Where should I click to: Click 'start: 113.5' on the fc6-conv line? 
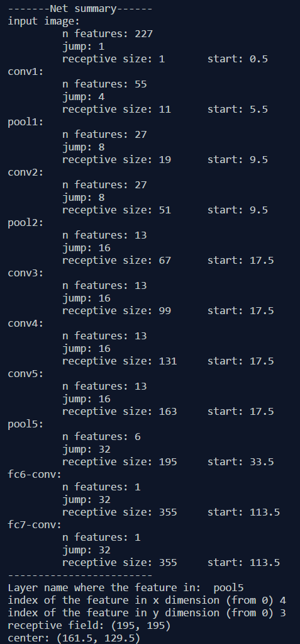coord(244,512)
